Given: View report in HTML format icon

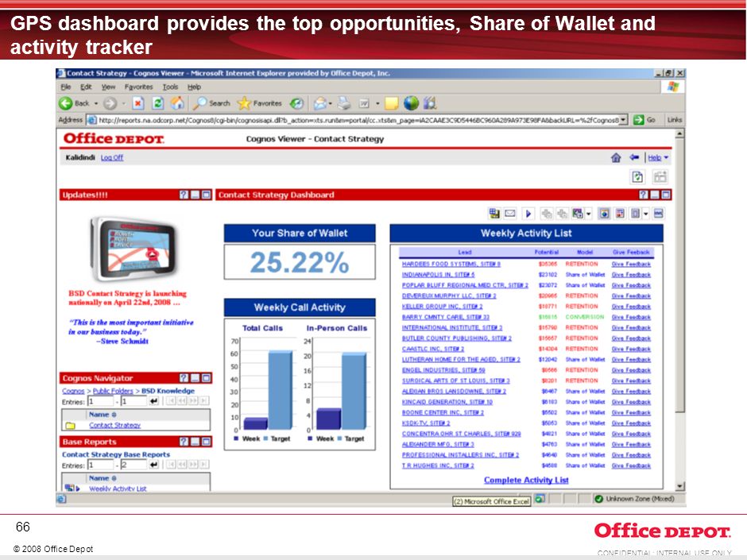Looking at the screenshot, I should click(x=604, y=214).
